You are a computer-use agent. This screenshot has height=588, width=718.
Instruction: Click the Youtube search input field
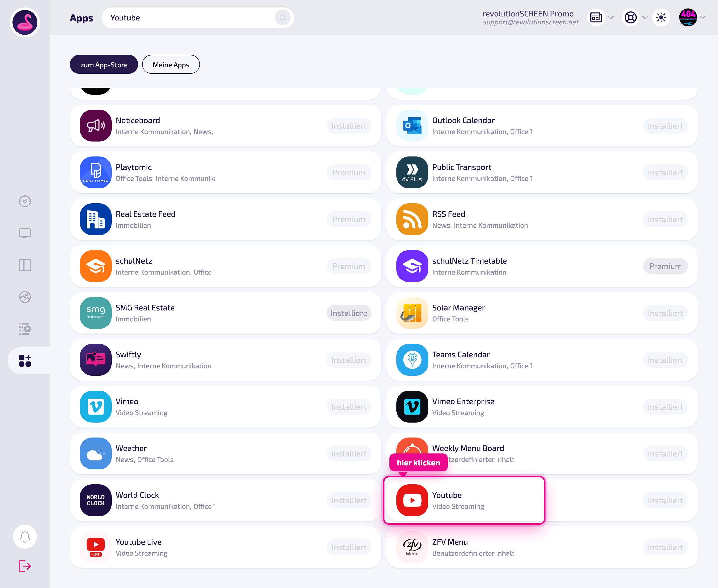click(x=198, y=18)
